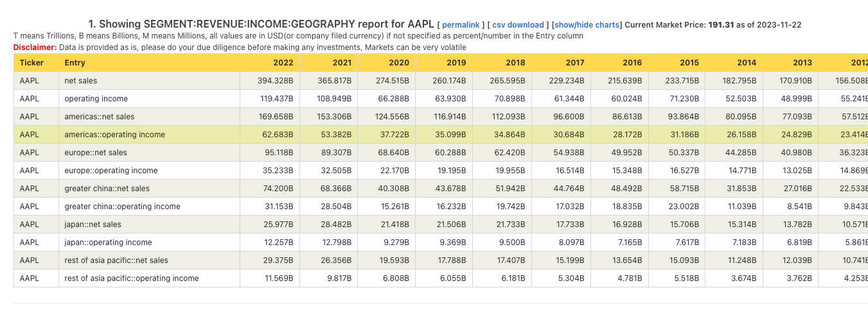
Task: Click the 2019 column header
Action: click(x=444, y=63)
